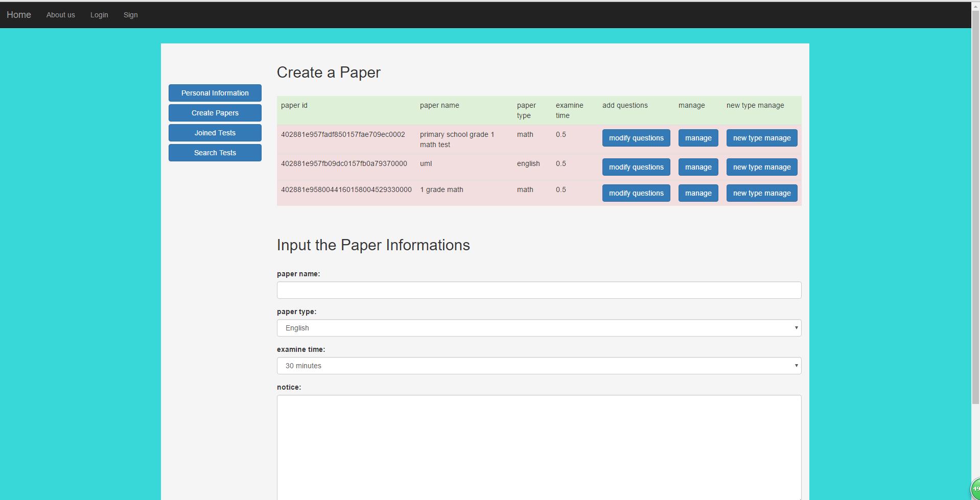Click inside the notice text area
Viewport: 980px width, 500px height.
click(x=539, y=447)
